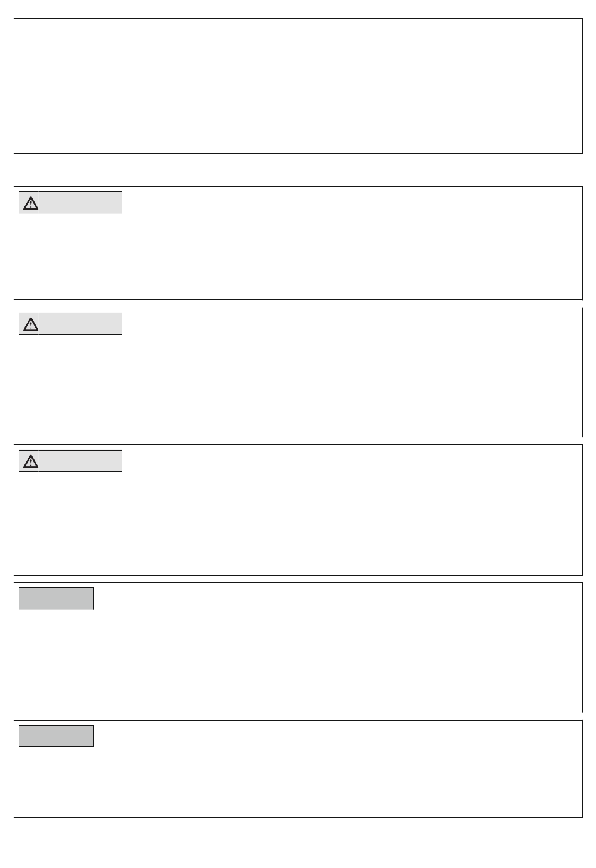The width and height of the screenshot is (596, 868).
Task: Click blank space right of the lowest dark gray label
Action: [338, 736]
